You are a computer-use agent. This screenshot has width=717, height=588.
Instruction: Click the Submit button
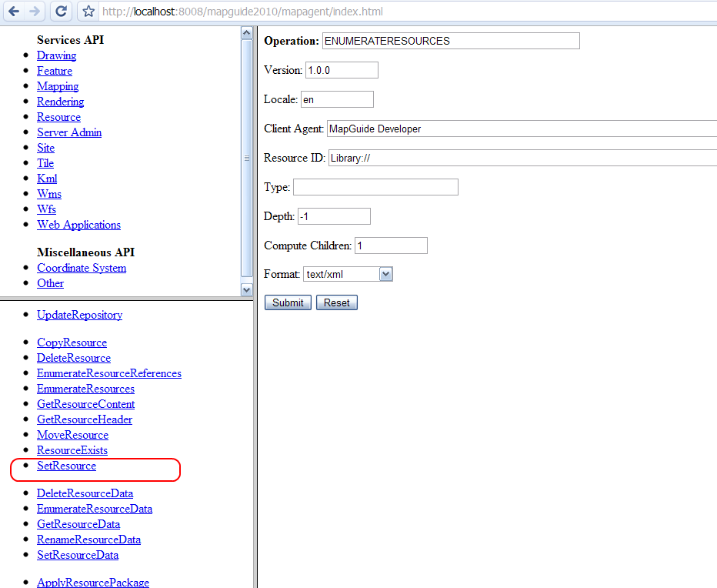click(288, 302)
